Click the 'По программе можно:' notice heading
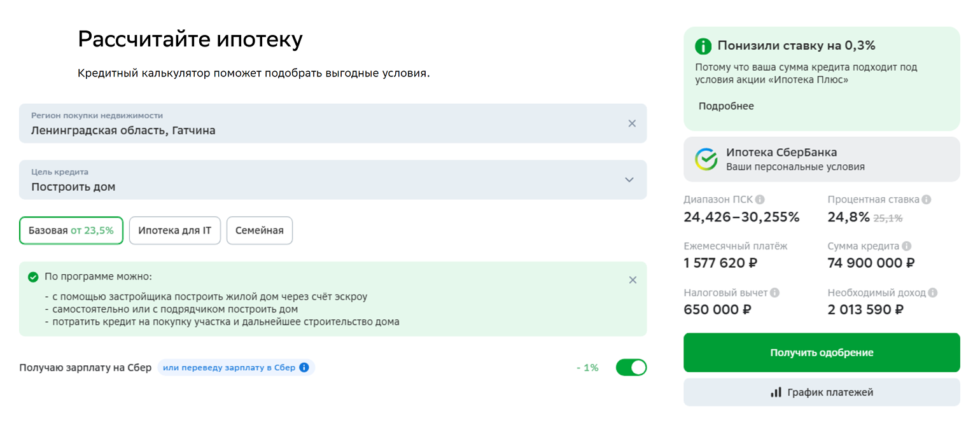The height and width of the screenshot is (446, 980). pyautogui.click(x=98, y=277)
